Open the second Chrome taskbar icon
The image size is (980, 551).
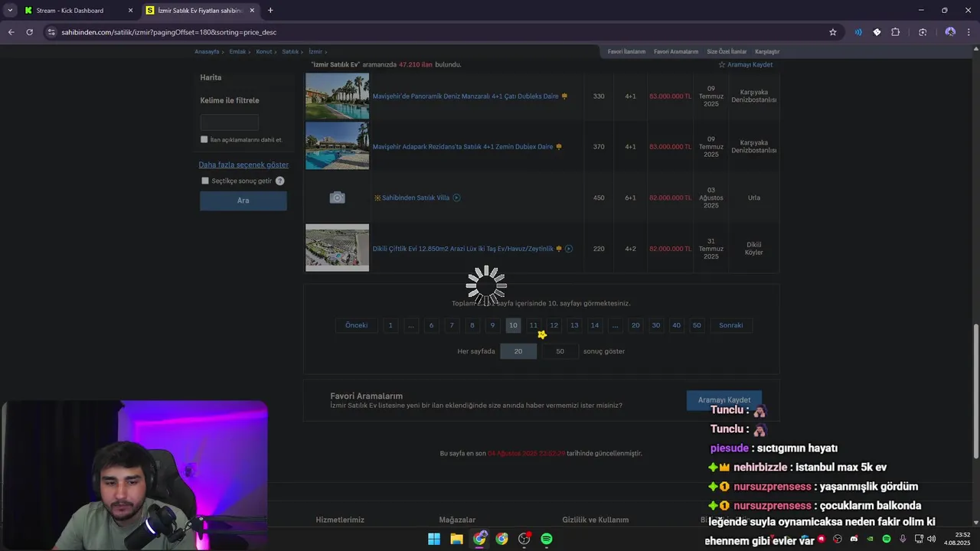click(x=501, y=539)
